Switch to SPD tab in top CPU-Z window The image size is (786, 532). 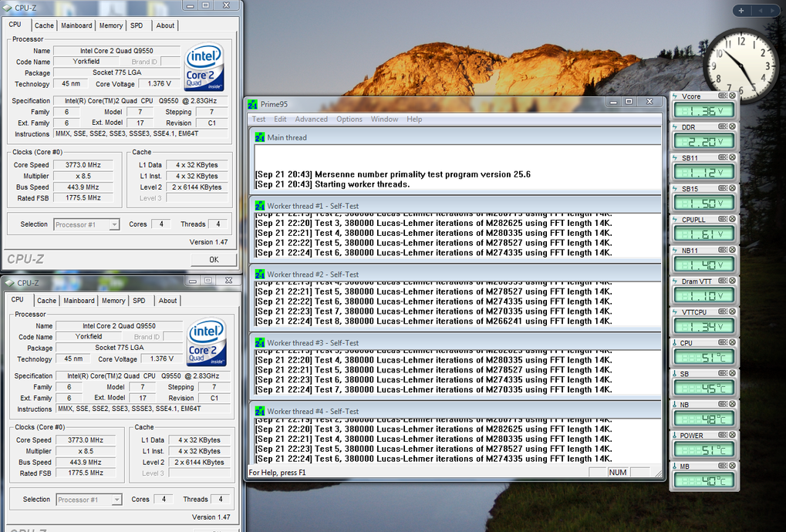pyautogui.click(x=137, y=25)
